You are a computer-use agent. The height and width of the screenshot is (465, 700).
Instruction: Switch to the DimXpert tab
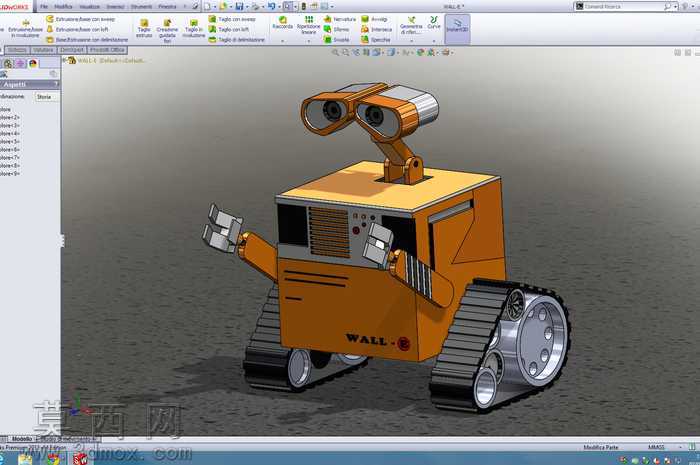tap(71, 50)
